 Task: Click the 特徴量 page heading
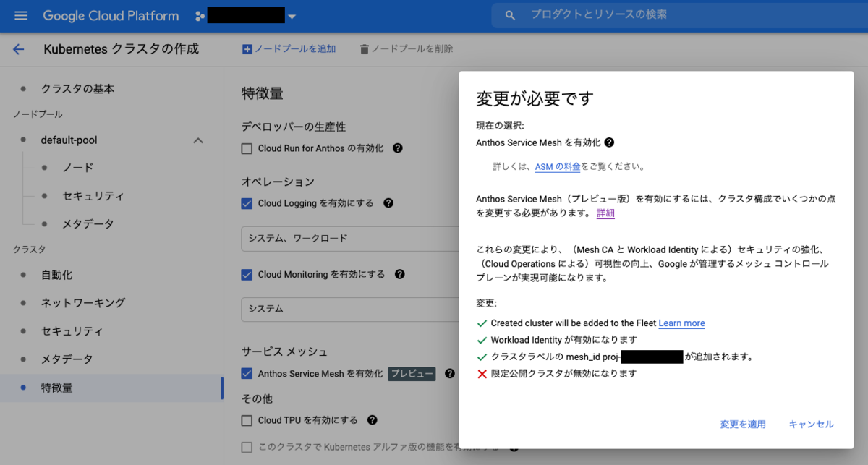pyautogui.click(x=262, y=93)
